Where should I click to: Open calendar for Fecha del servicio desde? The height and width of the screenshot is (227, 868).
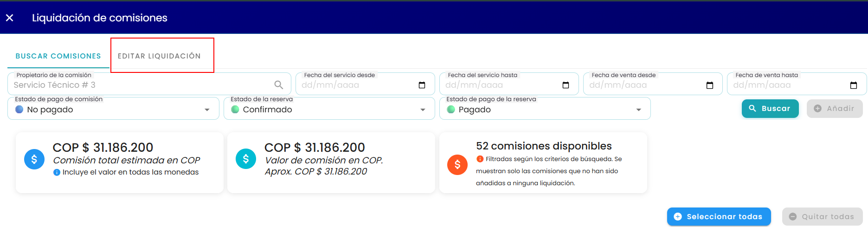point(422,85)
